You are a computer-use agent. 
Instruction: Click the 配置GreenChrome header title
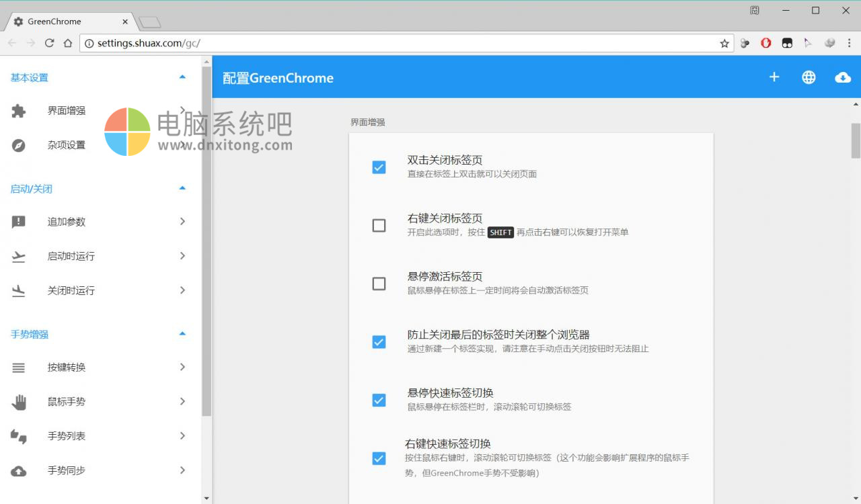[278, 78]
